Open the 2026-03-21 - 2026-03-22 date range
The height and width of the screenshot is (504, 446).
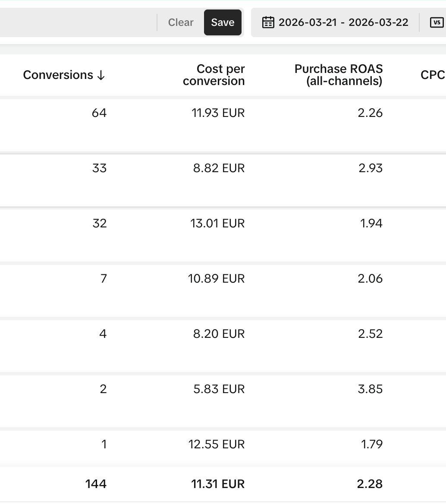(x=343, y=22)
